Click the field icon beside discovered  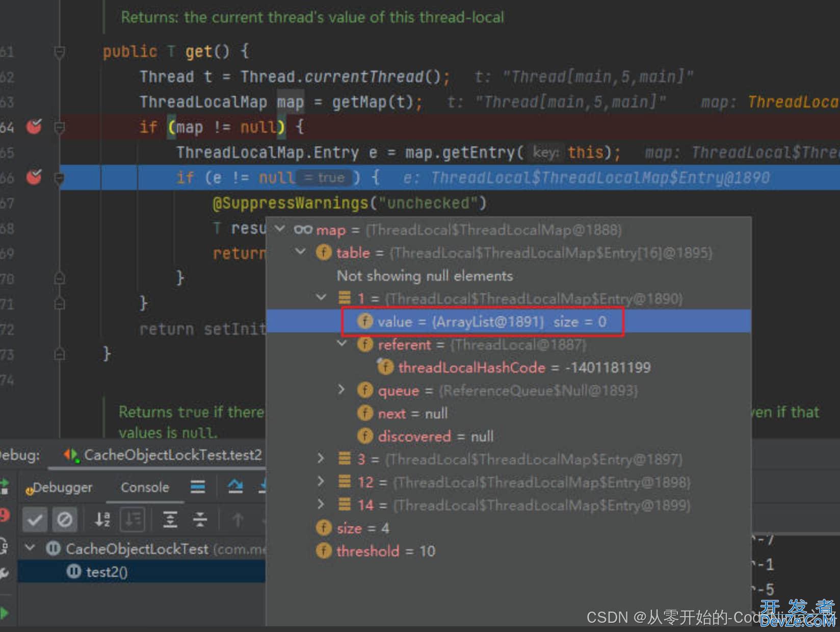point(365,436)
